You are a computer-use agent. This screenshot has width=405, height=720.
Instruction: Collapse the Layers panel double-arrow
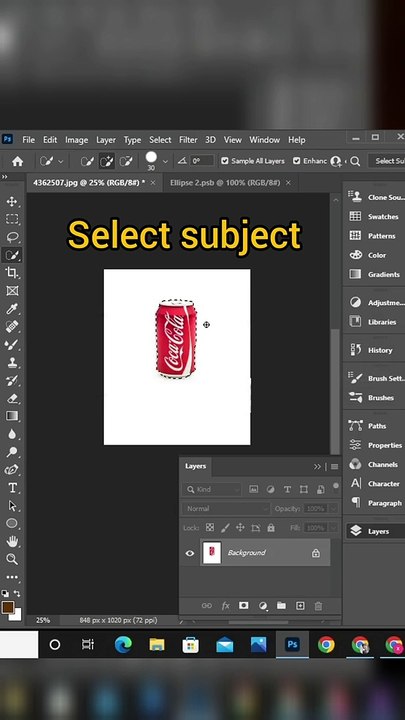317,467
